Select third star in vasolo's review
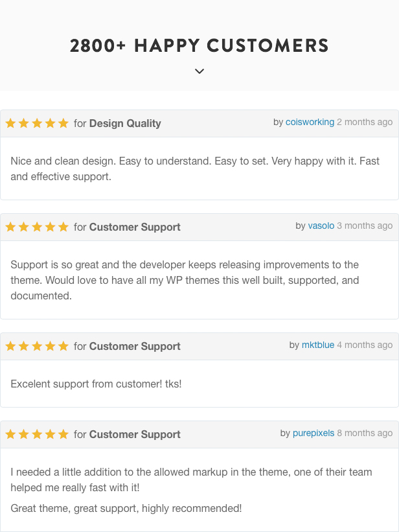The height and width of the screenshot is (532, 399). (x=37, y=227)
